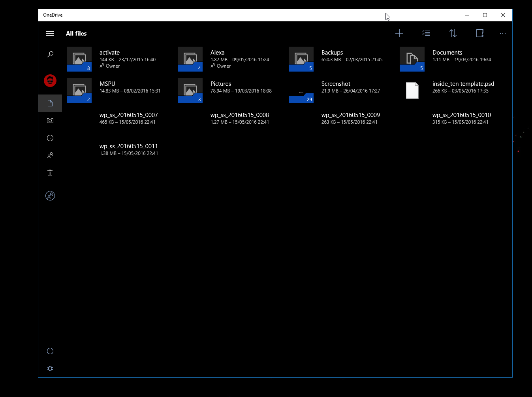The image size is (532, 397).
Task: Click the Backups size and date details
Action: click(x=352, y=60)
